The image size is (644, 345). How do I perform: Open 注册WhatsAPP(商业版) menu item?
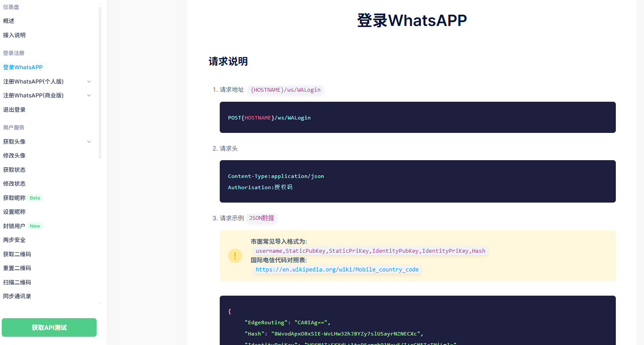coord(33,95)
